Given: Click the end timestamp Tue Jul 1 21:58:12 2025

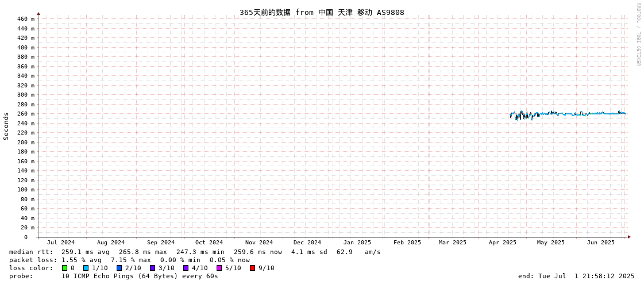Looking at the screenshot, I should pos(577,276).
